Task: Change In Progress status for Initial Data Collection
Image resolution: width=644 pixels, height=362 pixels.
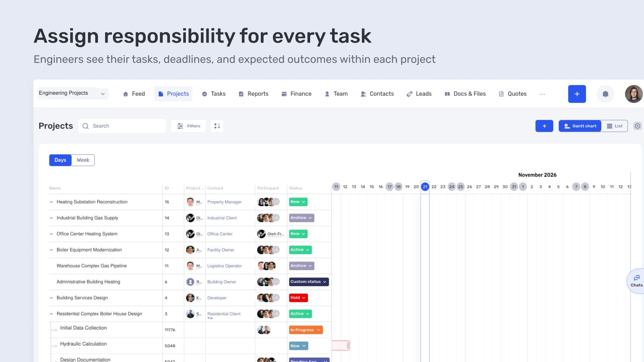Action: click(x=306, y=330)
